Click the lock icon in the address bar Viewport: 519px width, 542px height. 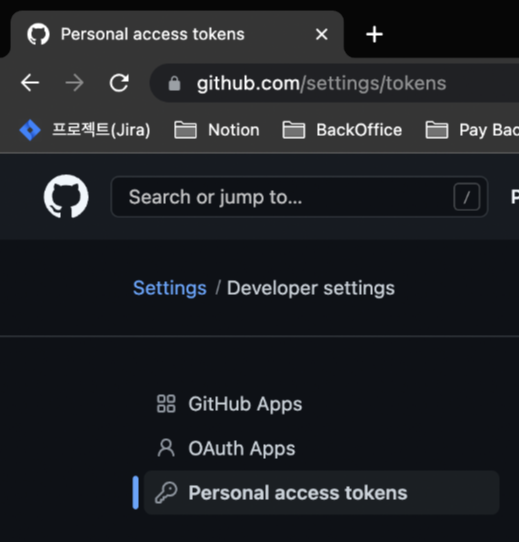point(174,84)
